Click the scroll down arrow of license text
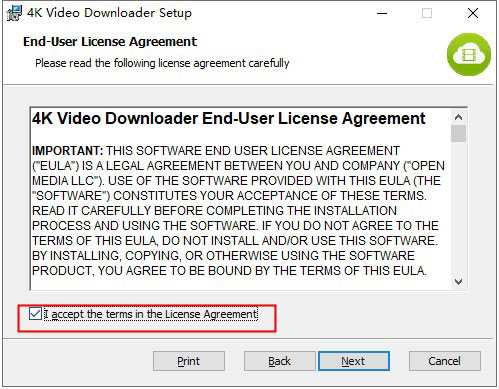This screenshot has height=389, width=499. pyautogui.click(x=458, y=282)
